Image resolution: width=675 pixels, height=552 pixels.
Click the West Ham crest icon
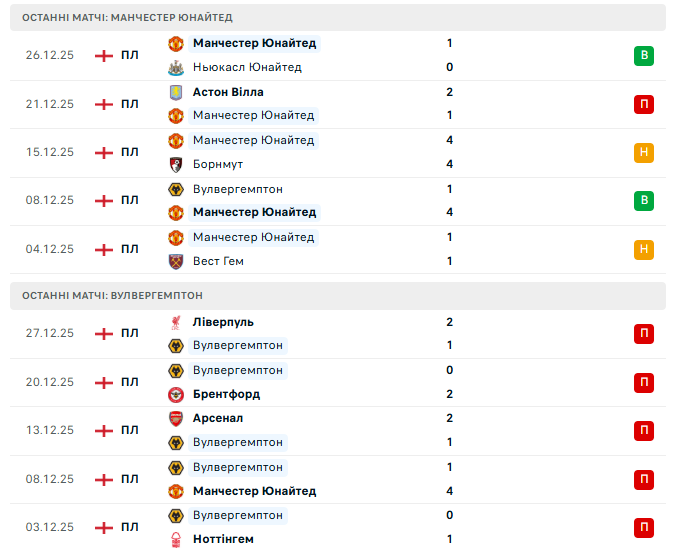tap(176, 262)
